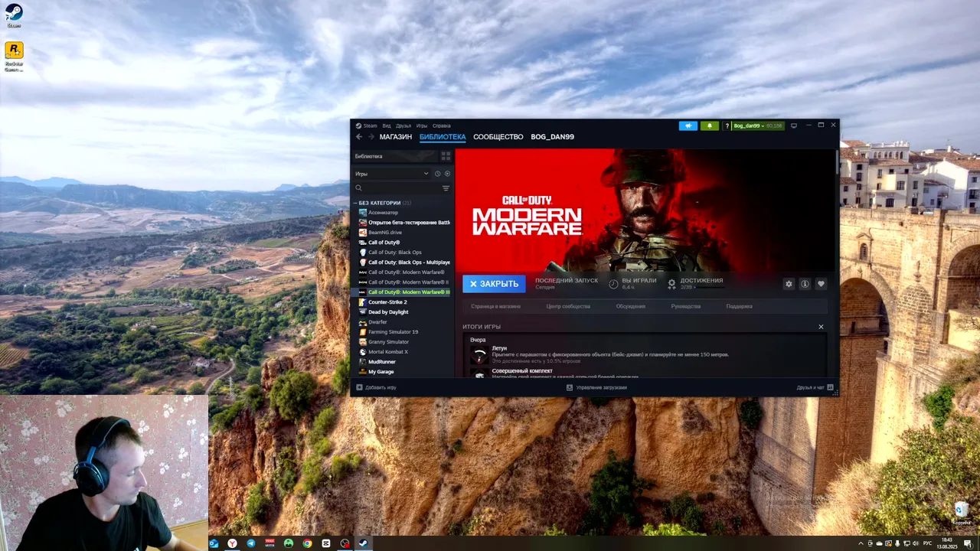This screenshot has width=980, height=551.
Task: Show game info icon
Action: (x=805, y=284)
